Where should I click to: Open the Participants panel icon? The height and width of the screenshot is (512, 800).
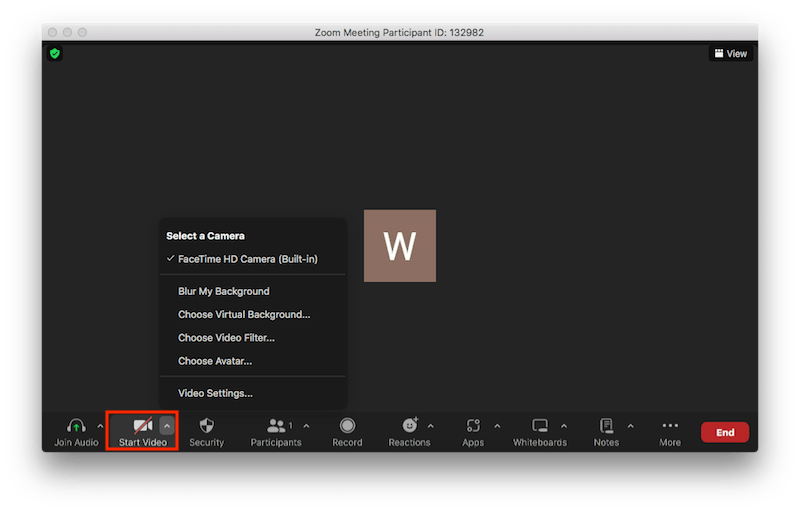pos(277,425)
